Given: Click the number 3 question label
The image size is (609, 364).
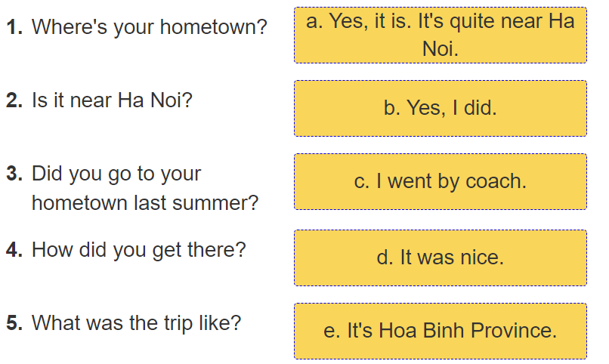Looking at the screenshot, I should point(14,174).
